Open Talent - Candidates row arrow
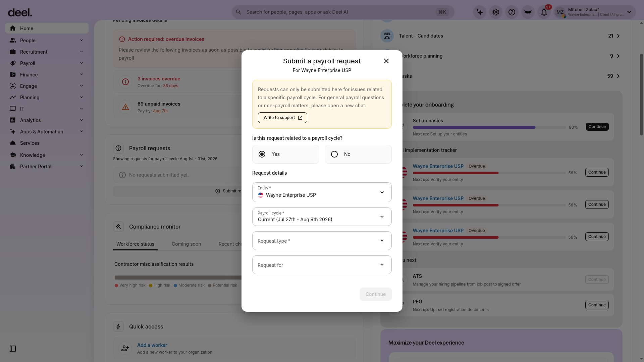The width and height of the screenshot is (644, 362). (x=618, y=36)
